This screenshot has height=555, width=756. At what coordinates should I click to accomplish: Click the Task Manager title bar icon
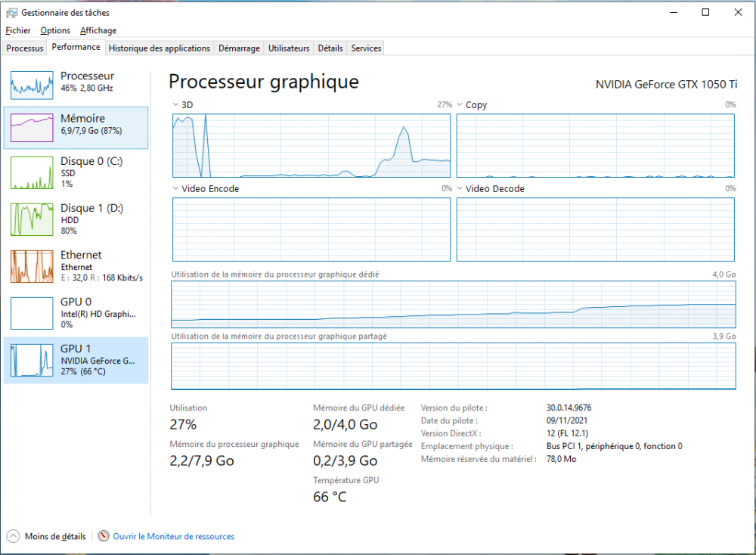click(11, 13)
